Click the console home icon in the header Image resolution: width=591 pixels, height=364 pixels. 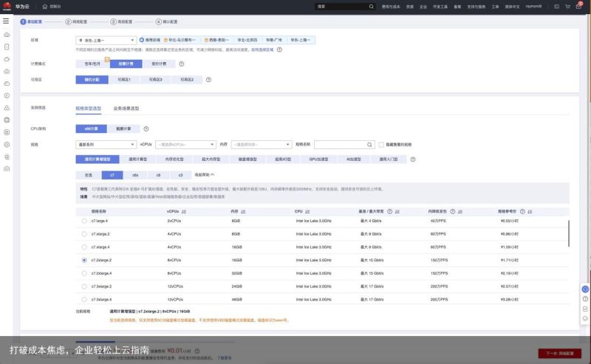pos(45,7)
